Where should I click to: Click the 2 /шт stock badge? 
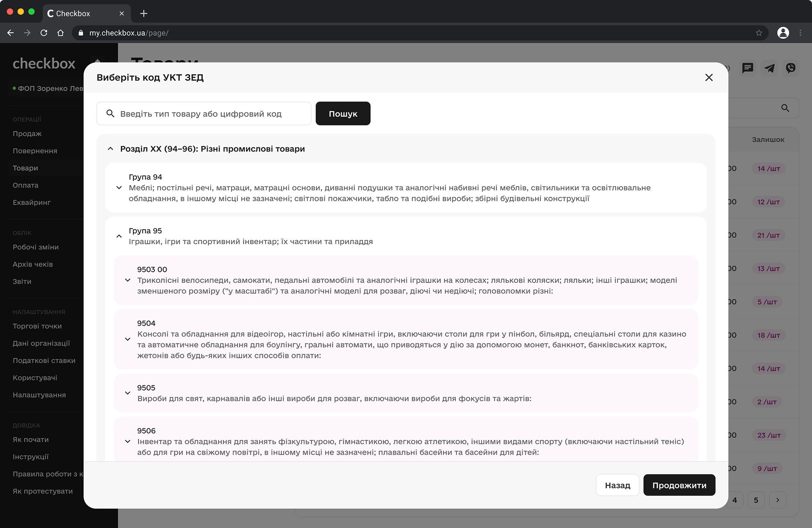(767, 402)
